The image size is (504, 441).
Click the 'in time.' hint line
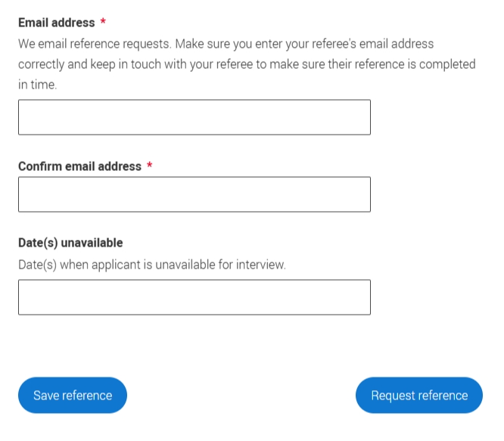coord(38,85)
